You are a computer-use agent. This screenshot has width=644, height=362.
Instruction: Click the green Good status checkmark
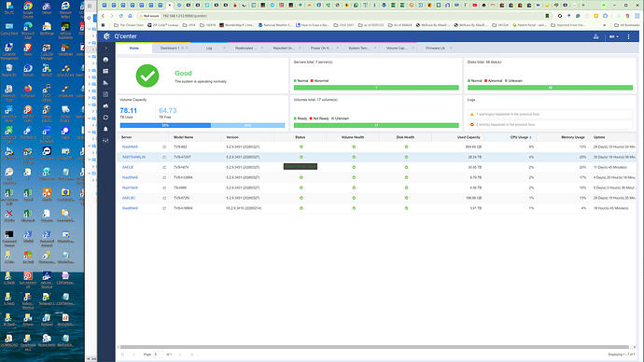pyautogui.click(x=147, y=76)
